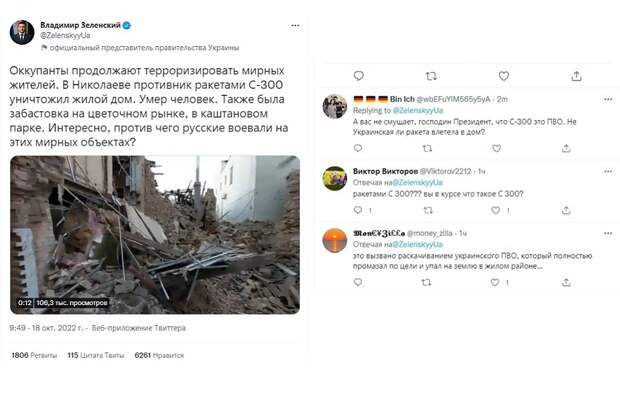This screenshot has width=620, height=413.
Task: Open the main tweet's three-dot options menu
Action: (x=295, y=25)
